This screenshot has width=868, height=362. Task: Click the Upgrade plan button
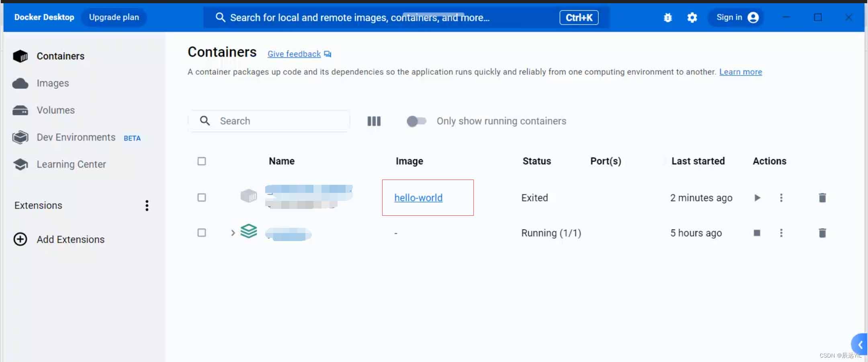click(x=114, y=17)
